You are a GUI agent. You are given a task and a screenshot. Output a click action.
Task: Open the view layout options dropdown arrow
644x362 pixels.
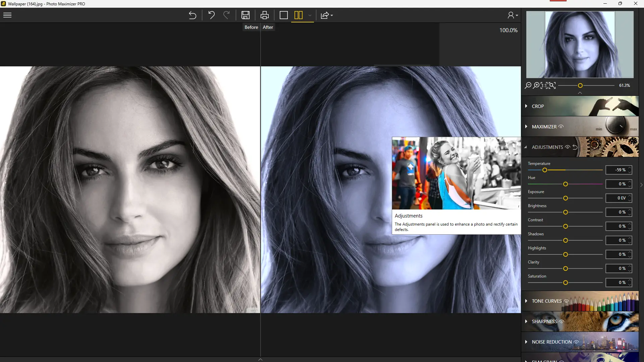point(310,15)
